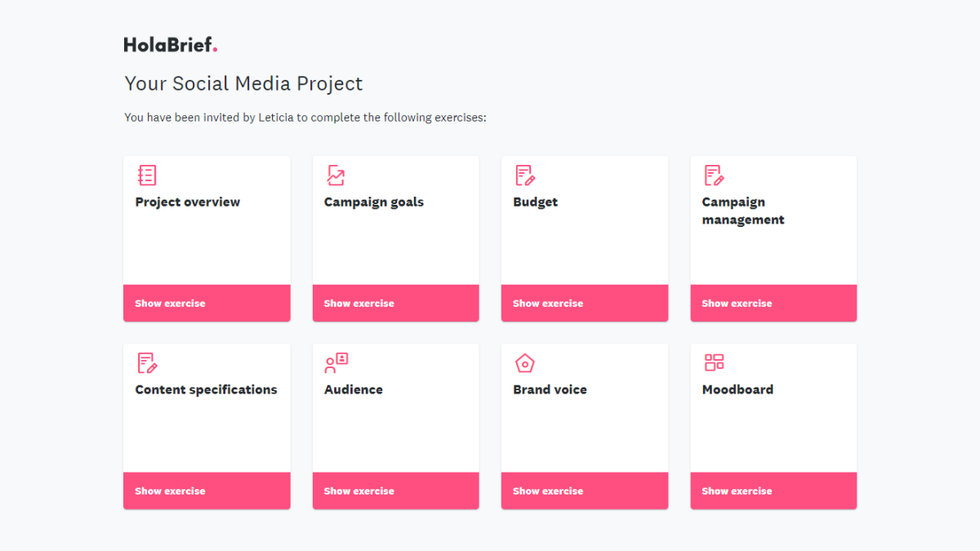Click the Audience card title text
The image size is (980, 551).
pos(353,389)
